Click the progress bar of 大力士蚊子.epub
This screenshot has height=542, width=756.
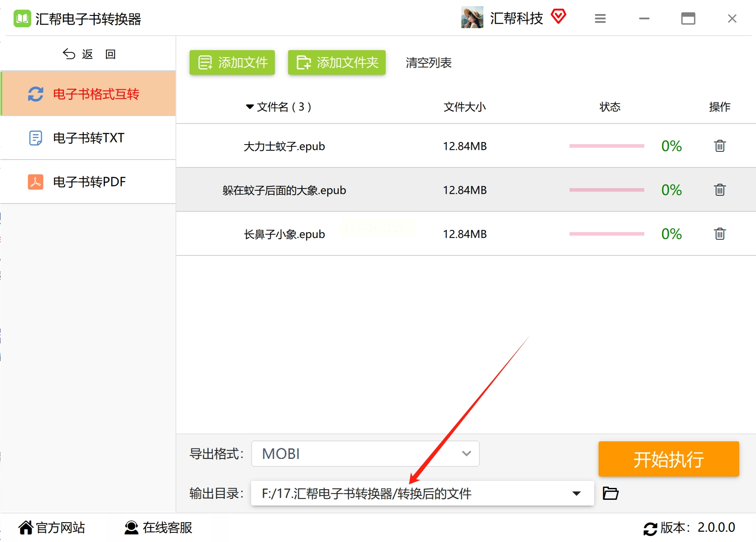(x=606, y=146)
